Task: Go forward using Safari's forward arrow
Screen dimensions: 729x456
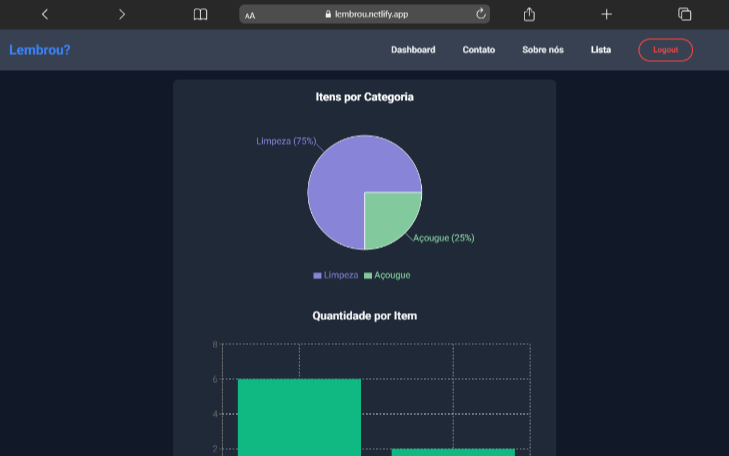Action: [x=122, y=14]
